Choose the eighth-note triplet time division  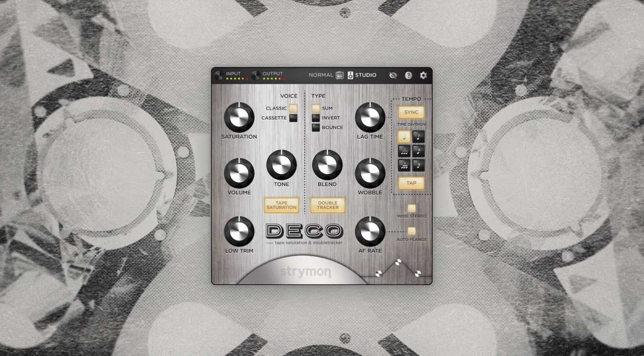[404, 151]
